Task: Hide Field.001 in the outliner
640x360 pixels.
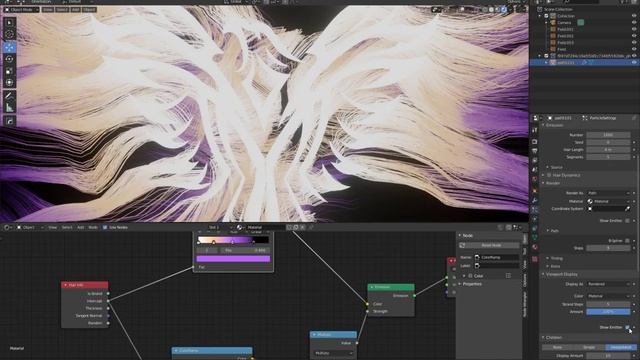Action: [x=634, y=29]
